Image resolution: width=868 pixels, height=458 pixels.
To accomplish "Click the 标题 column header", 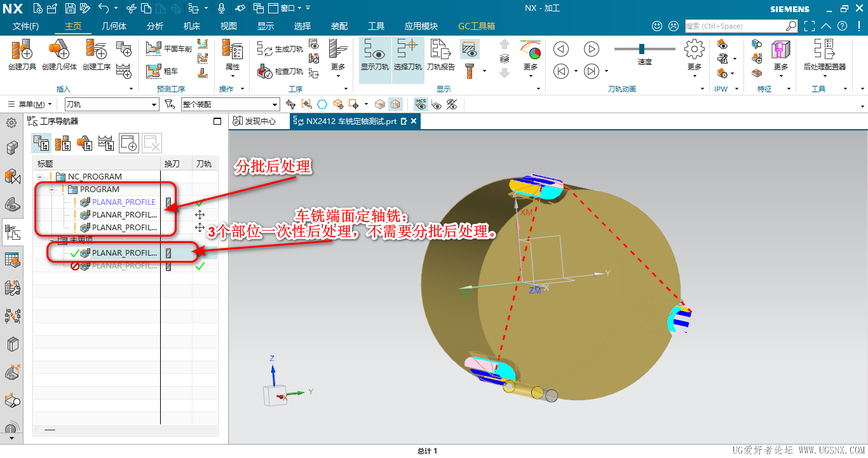I will (97, 164).
